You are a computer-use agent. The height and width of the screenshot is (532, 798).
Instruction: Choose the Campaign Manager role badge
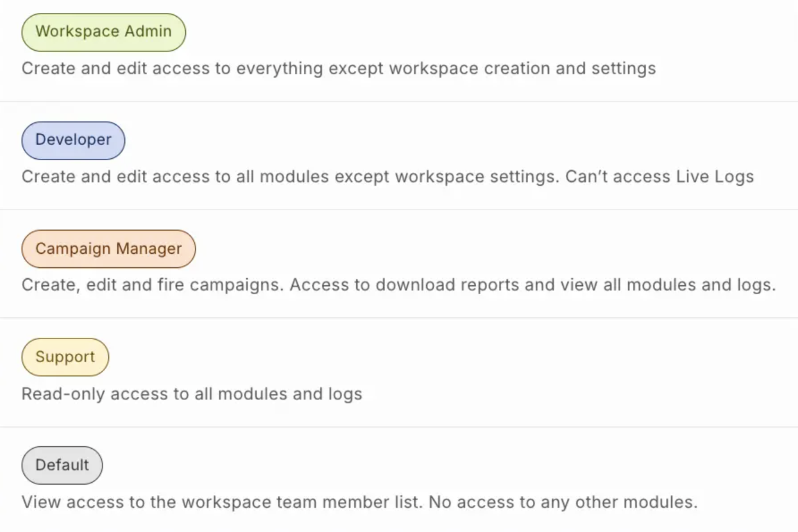108,249
